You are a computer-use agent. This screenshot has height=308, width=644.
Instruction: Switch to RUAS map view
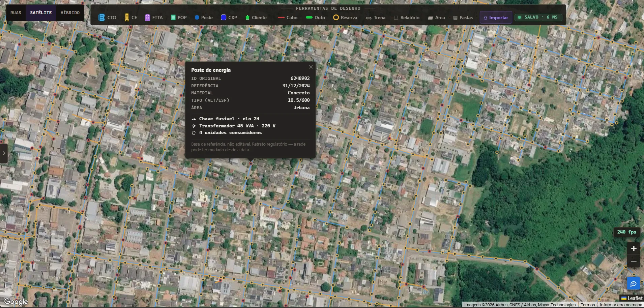(16, 13)
